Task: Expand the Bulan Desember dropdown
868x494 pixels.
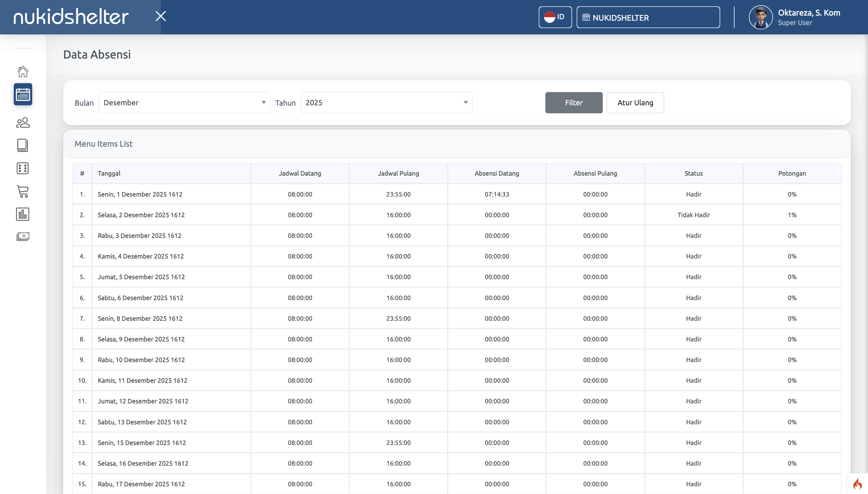Action: [x=184, y=102]
